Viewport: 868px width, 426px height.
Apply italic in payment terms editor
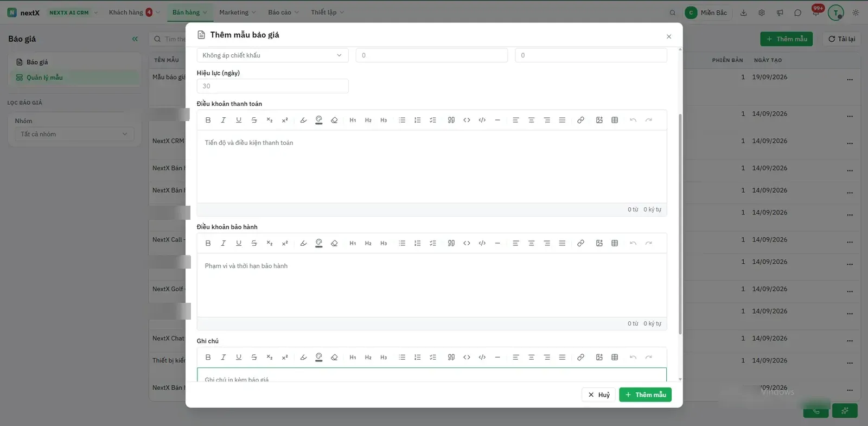tap(223, 120)
